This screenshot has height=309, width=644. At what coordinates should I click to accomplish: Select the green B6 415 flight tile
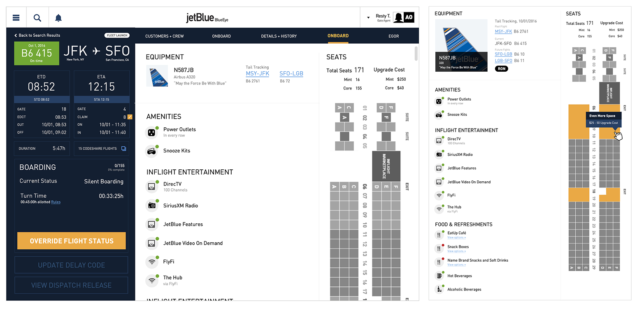tap(37, 53)
